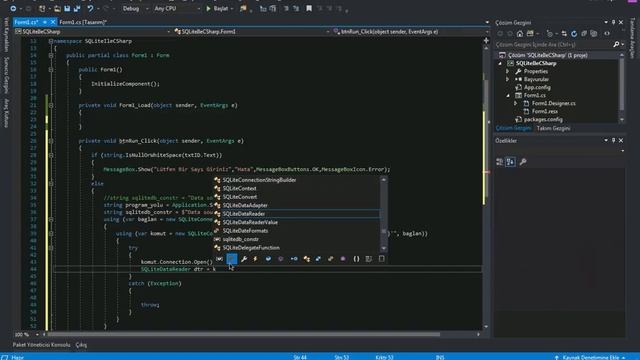Click the bookmark icon in main toolbar
Screen dimensions: 640x360
[309, 9]
